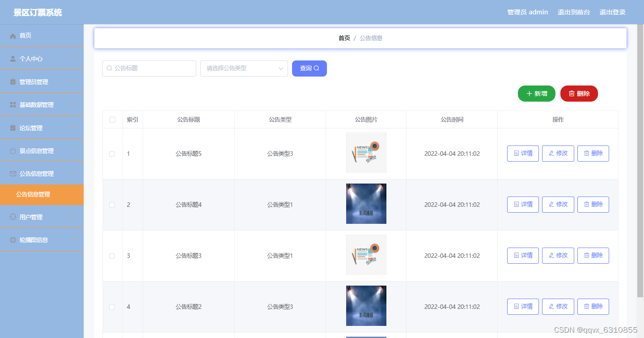
Task: Open the 请选择公告类型 dropdown
Action: pyautogui.click(x=244, y=68)
